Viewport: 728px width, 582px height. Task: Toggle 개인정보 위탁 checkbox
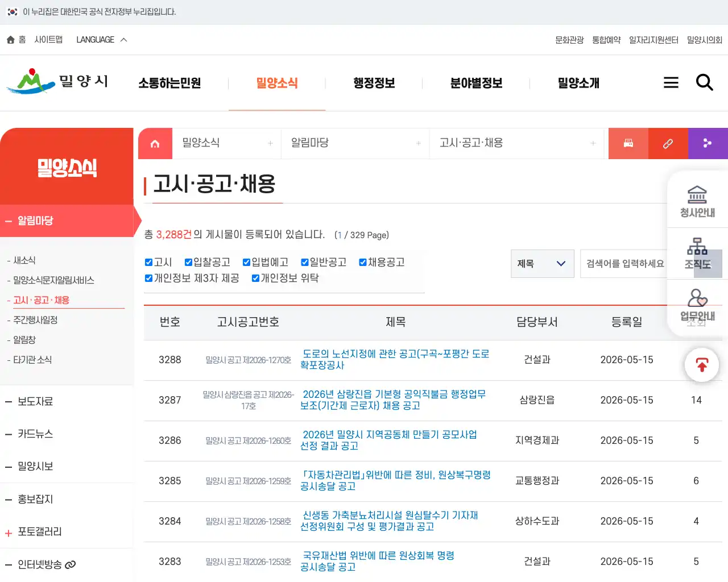click(255, 278)
